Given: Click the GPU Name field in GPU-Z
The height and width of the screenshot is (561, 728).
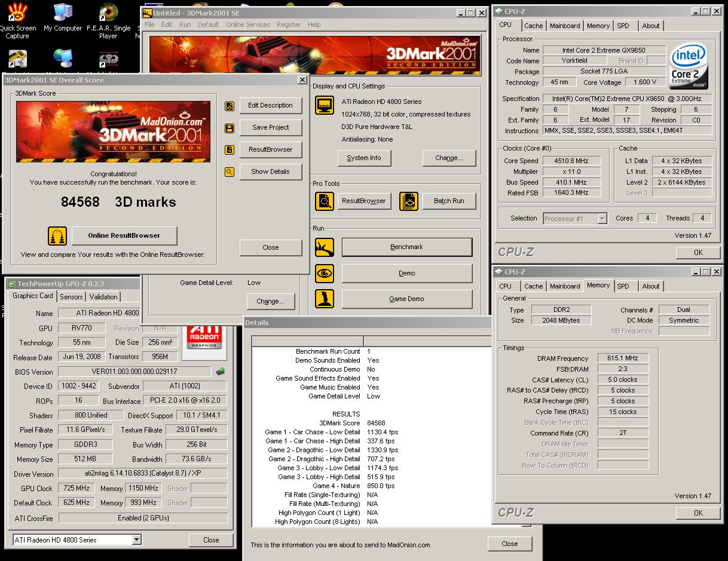Looking at the screenshot, I should click(x=99, y=313).
